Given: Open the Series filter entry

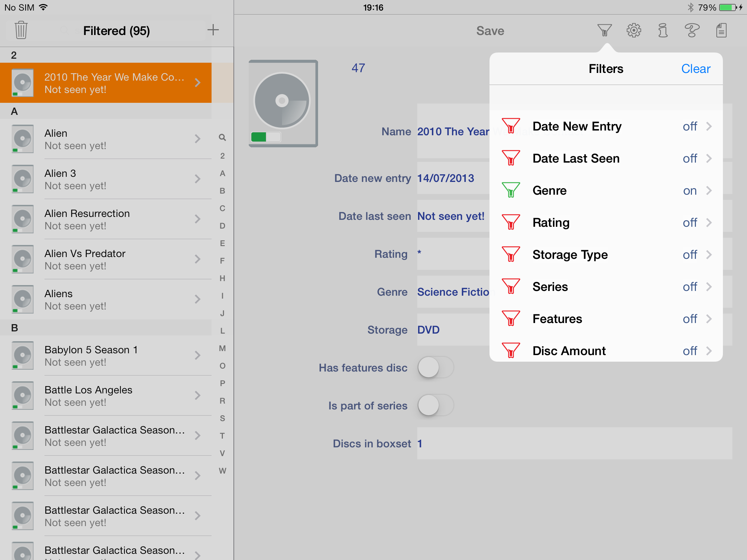Looking at the screenshot, I should tap(606, 287).
